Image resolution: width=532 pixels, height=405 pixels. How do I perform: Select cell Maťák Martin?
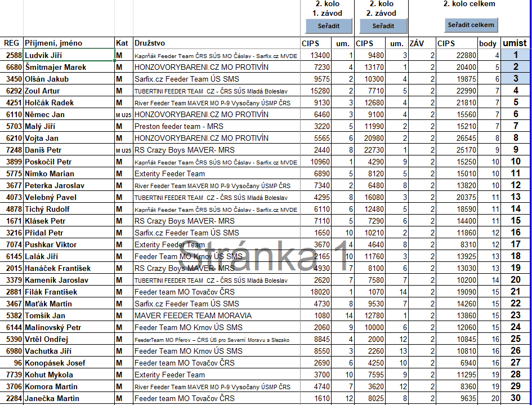click(x=69, y=304)
